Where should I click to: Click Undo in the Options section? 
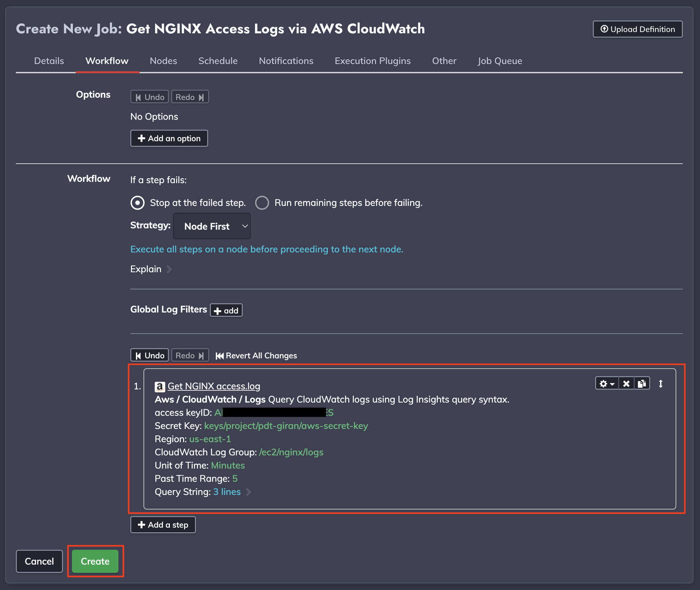pyautogui.click(x=149, y=97)
